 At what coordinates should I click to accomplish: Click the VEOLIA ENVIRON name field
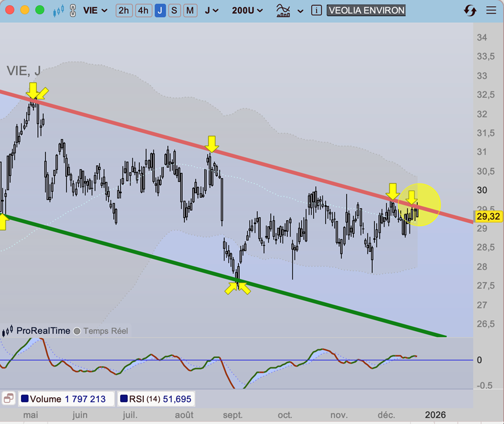pos(366,11)
